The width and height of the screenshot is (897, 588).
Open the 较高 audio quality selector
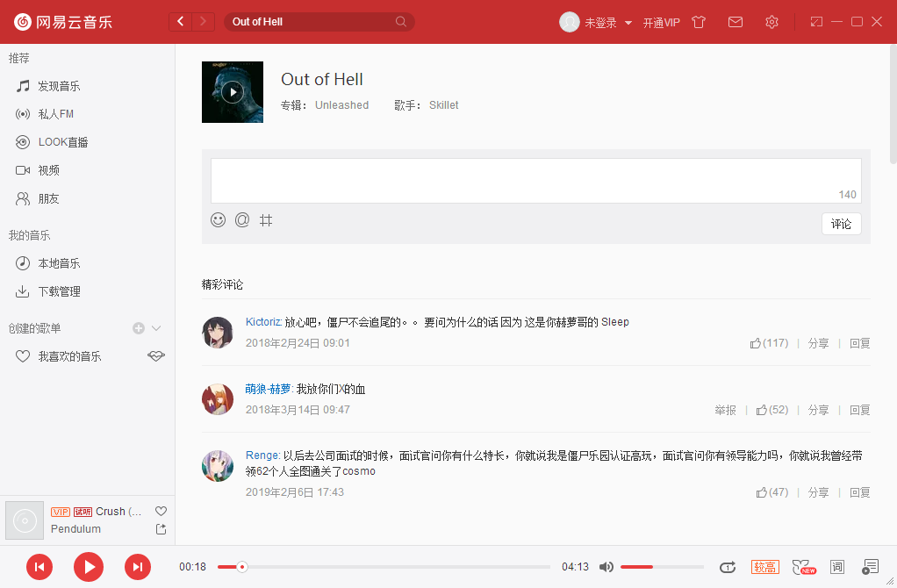click(x=764, y=567)
